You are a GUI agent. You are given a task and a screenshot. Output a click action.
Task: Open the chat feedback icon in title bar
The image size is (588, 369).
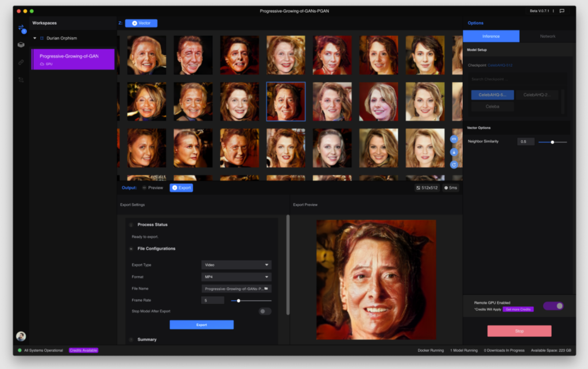pos(562,11)
